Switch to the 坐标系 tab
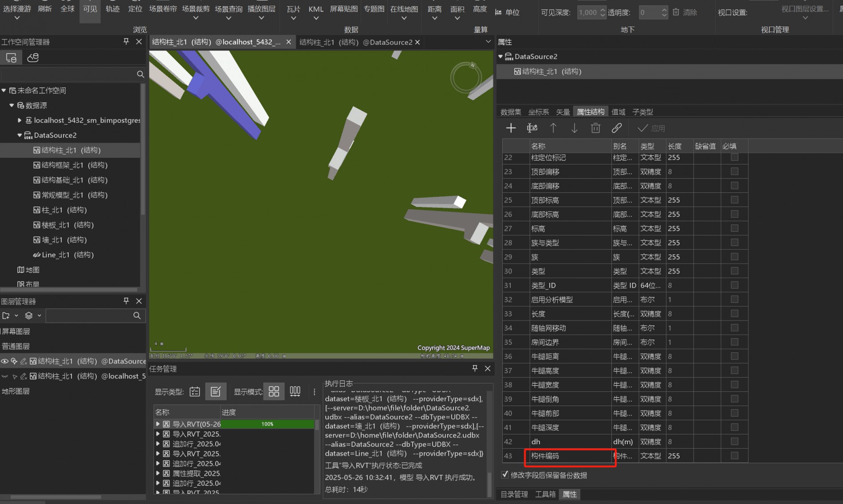 539,112
